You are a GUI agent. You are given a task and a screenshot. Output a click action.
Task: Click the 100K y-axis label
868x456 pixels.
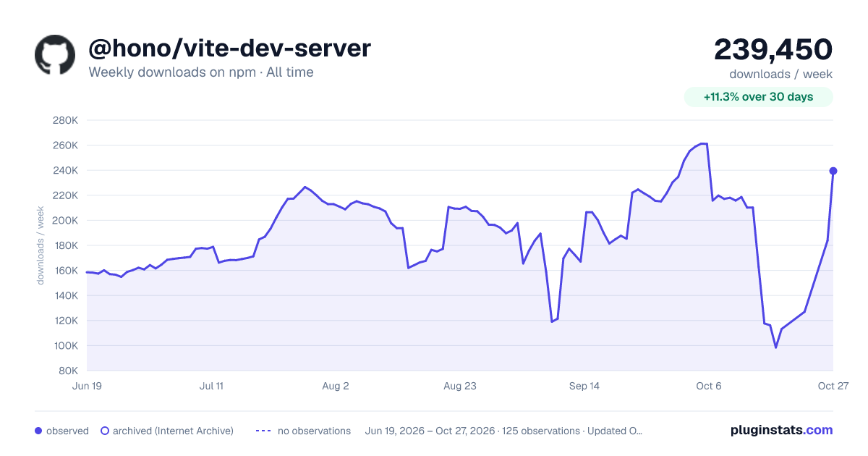pyautogui.click(x=65, y=346)
